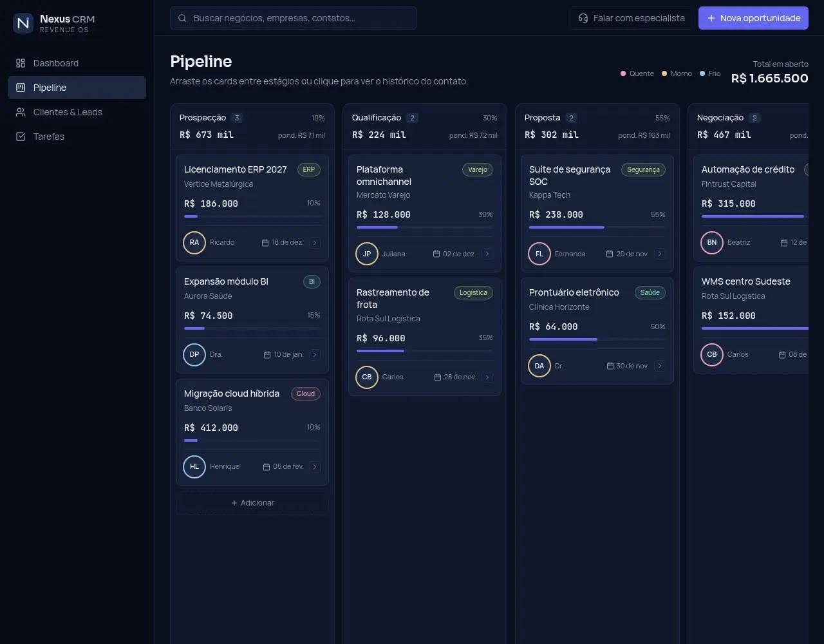Click the ERP tag on Licenciamento card
824x644 pixels.
point(309,170)
